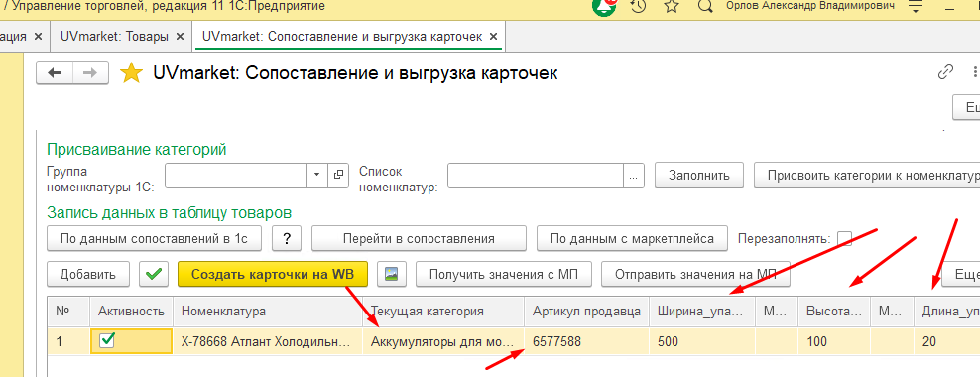Click По данным сопоставлений в 1с
Screen dimensions: 980x377
tap(154, 238)
